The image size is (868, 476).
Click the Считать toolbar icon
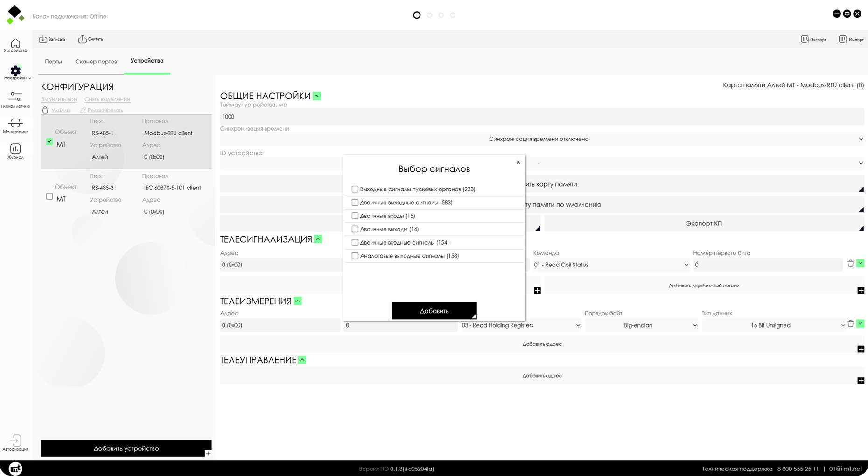[x=82, y=39]
